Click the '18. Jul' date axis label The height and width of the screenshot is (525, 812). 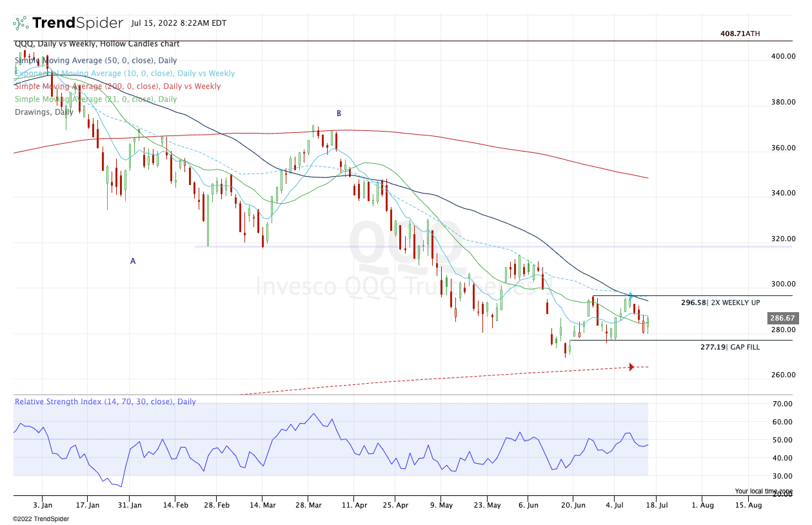point(657,505)
